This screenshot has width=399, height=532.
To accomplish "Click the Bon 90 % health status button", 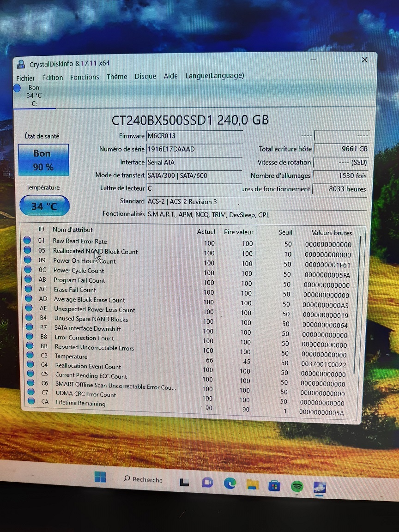I will [43, 160].
